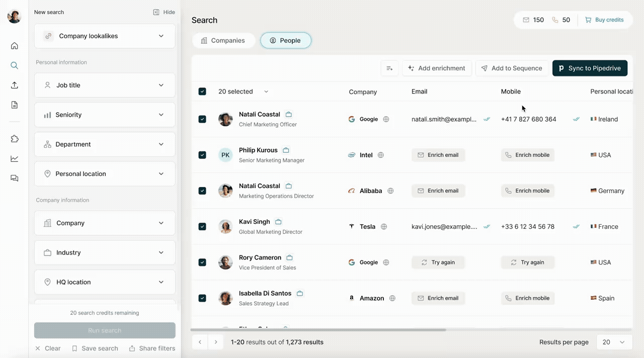Click the add-column icon left of Add enrichment
Viewport: 644px width, 358px height.
pyautogui.click(x=389, y=68)
